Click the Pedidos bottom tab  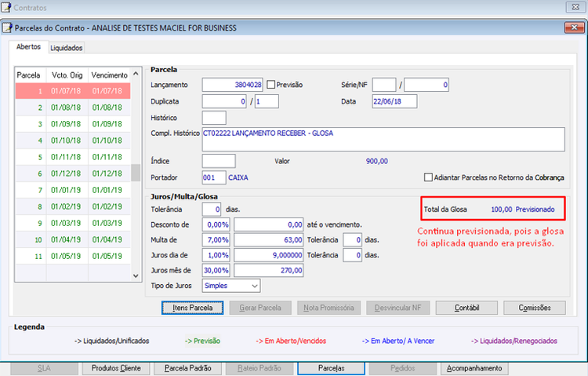tap(403, 368)
